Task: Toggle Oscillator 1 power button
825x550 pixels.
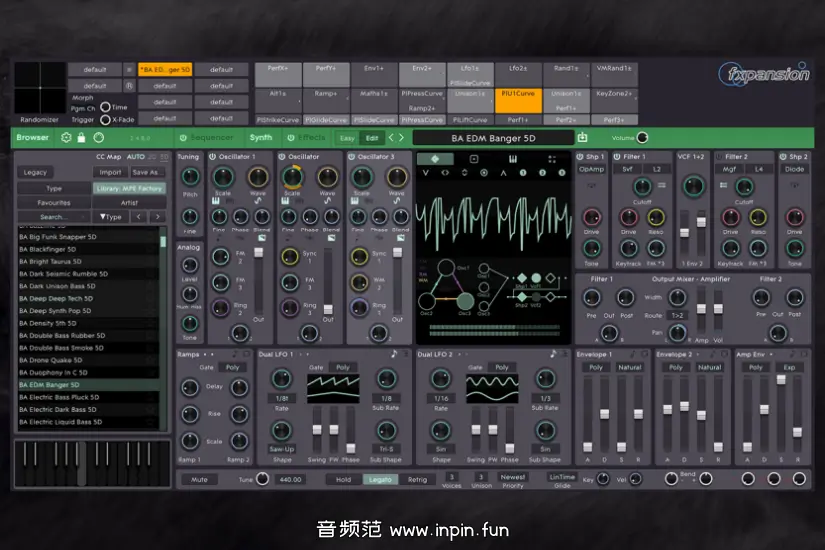Action: click(x=213, y=157)
